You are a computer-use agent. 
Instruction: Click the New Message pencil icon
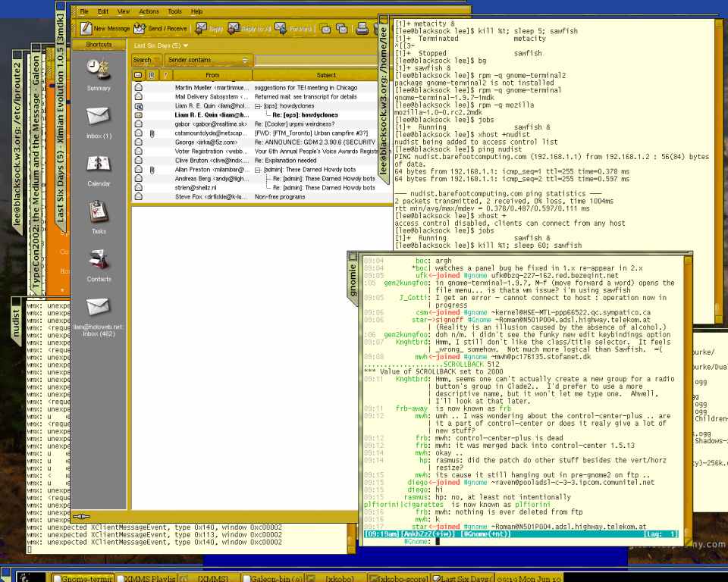click(86, 28)
